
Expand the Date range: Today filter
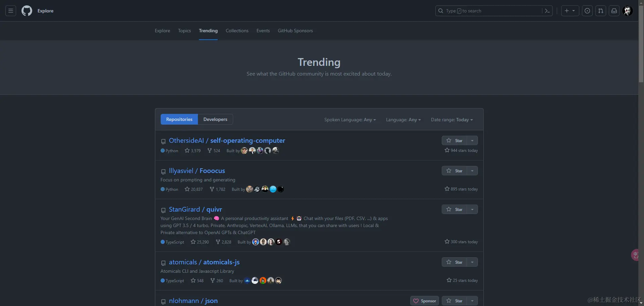[x=452, y=120]
